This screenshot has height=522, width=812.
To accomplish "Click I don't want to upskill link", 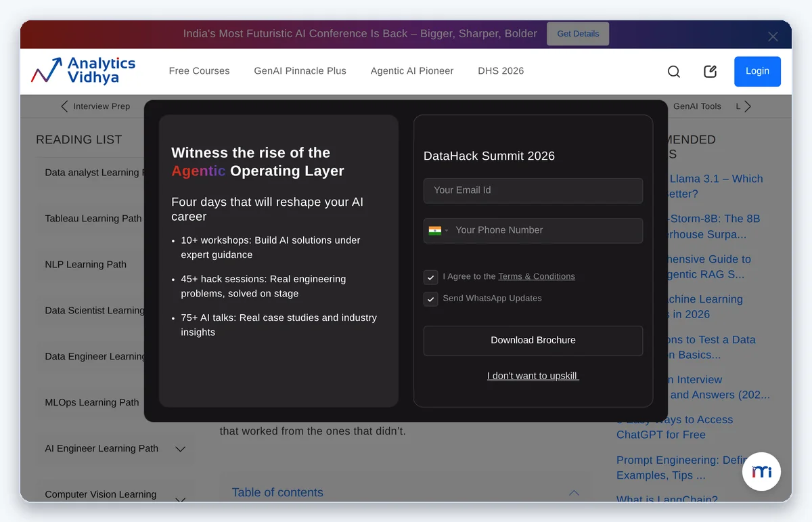I will pyautogui.click(x=533, y=376).
